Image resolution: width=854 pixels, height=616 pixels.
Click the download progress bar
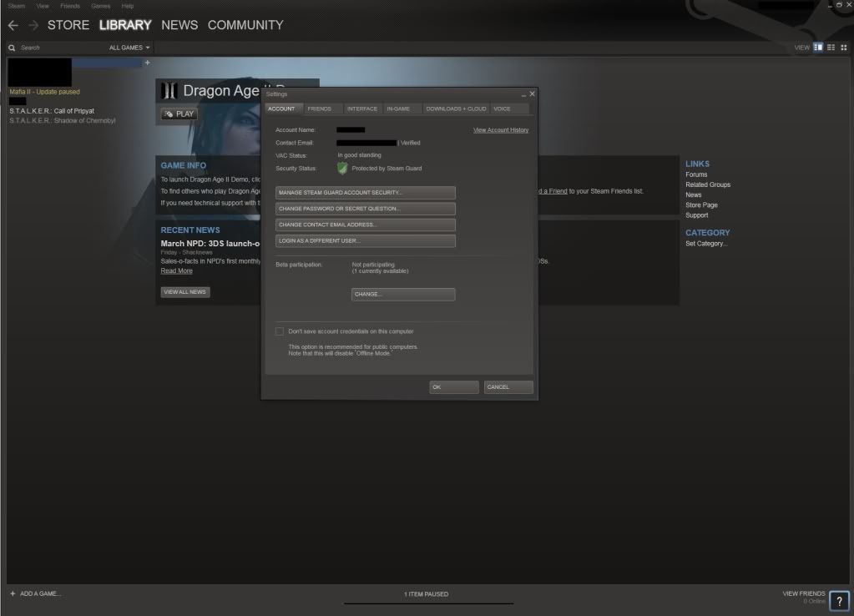pos(428,603)
